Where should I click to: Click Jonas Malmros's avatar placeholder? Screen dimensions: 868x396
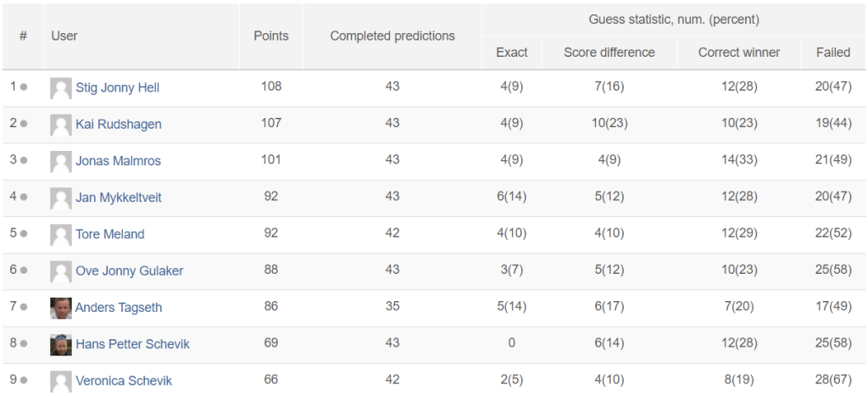point(61,161)
